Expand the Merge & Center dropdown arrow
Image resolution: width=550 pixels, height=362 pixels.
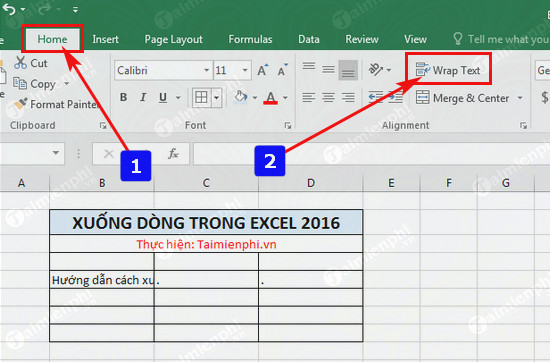click(x=520, y=98)
